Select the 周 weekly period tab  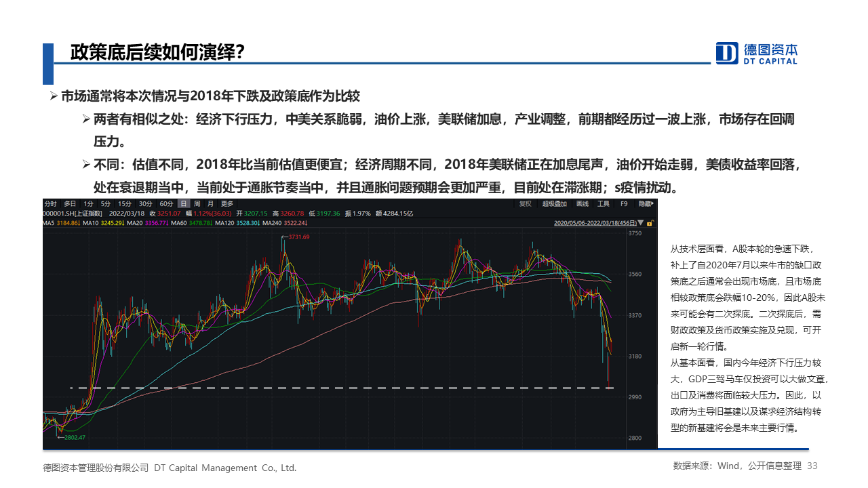197,204
